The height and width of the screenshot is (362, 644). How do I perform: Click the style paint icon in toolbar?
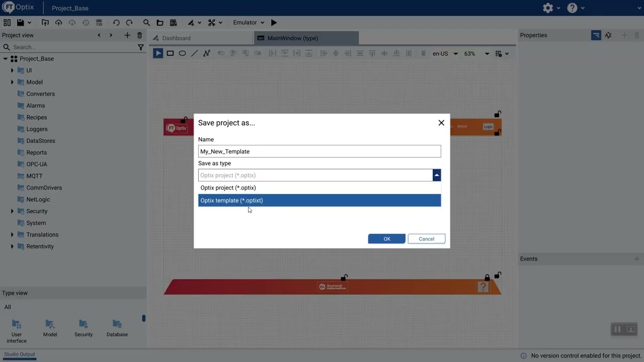click(191, 23)
